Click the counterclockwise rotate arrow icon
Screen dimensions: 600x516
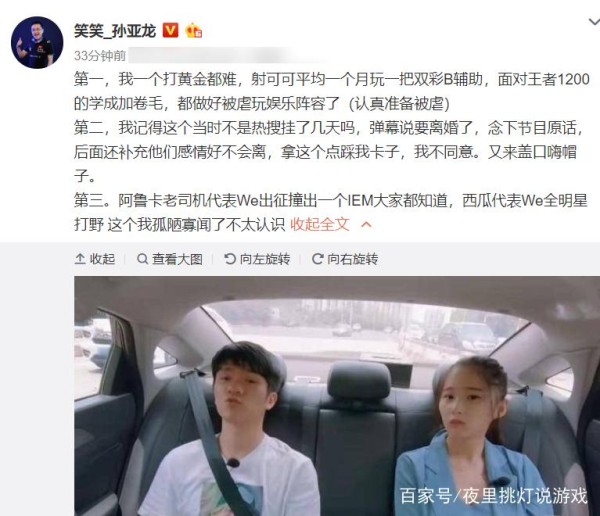[230, 259]
